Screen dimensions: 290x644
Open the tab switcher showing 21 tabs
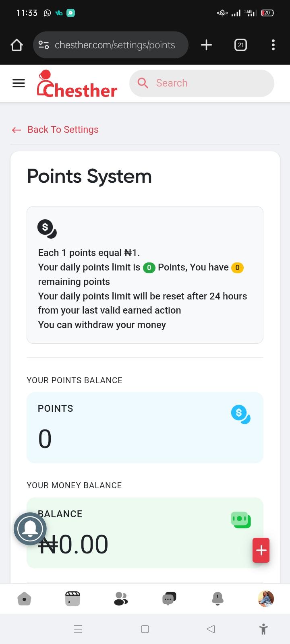(x=240, y=45)
